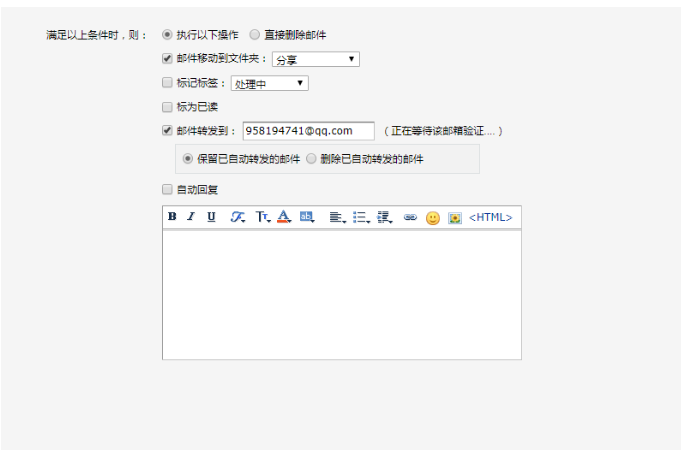The height and width of the screenshot is (454, 681).
Task: Click the forwarding email address field
Action: (308, 131)
